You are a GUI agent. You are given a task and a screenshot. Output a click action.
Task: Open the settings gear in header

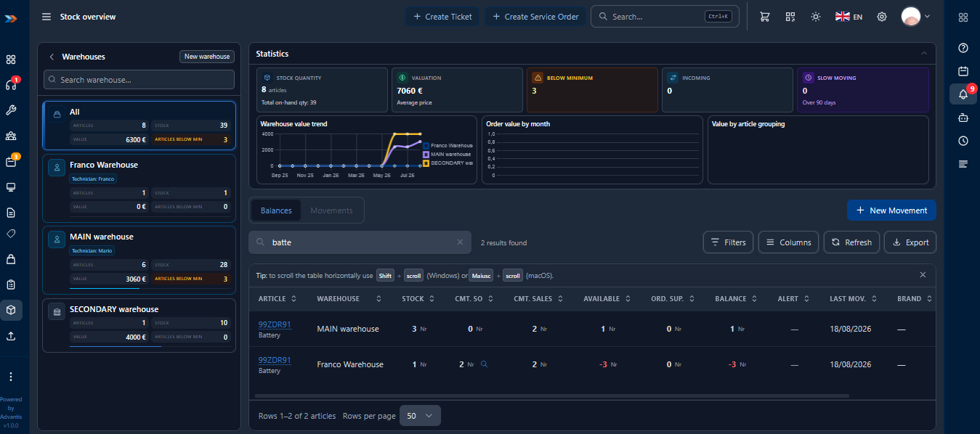882,17
